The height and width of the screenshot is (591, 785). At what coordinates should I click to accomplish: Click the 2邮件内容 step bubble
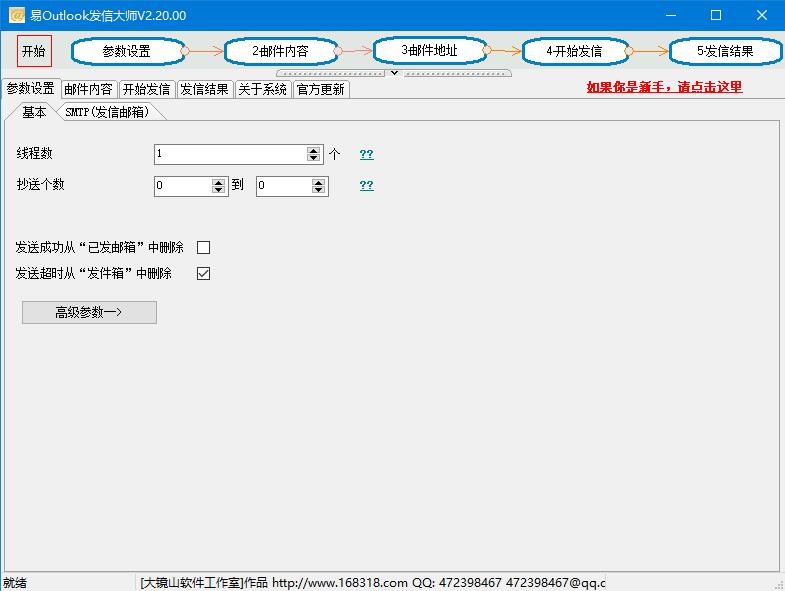tap(280, 51)
